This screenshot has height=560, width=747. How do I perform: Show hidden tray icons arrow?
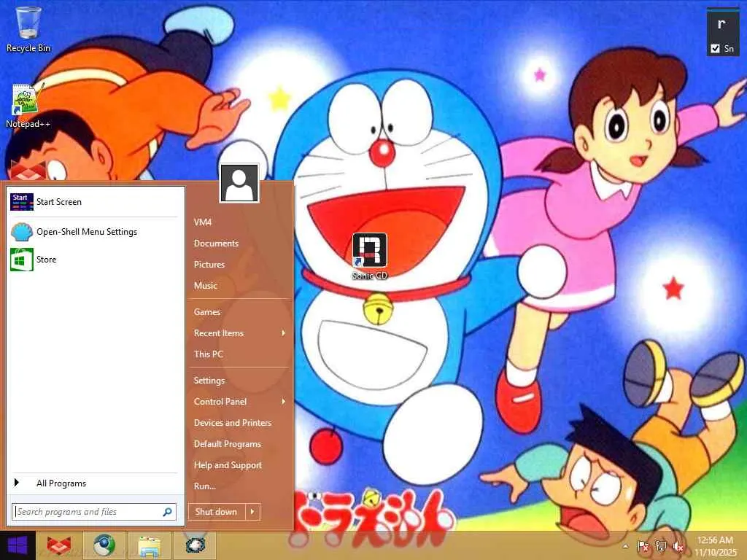point(625,546)
